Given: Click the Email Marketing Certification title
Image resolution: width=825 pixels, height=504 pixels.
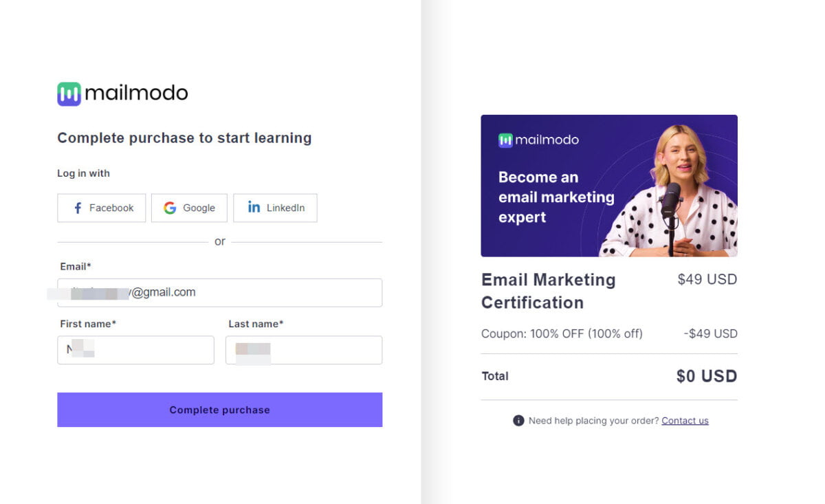Looking at the screenshot, I should [548, 291].
